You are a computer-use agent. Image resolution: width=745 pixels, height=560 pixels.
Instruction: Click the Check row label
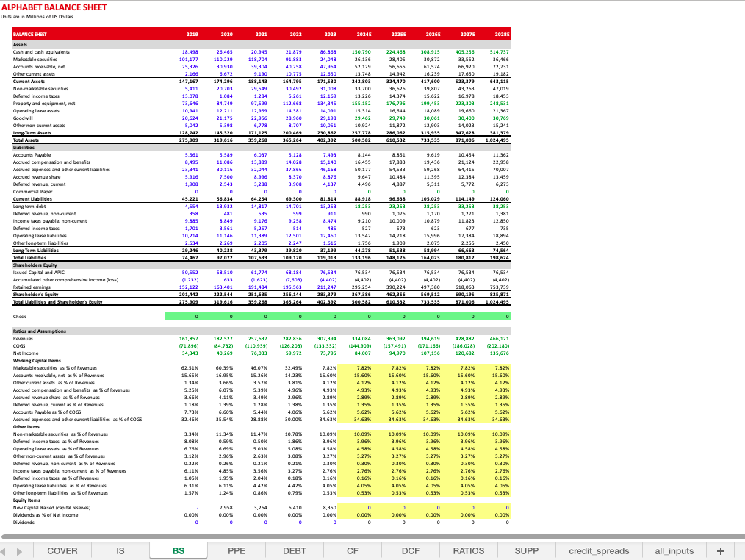20,317
